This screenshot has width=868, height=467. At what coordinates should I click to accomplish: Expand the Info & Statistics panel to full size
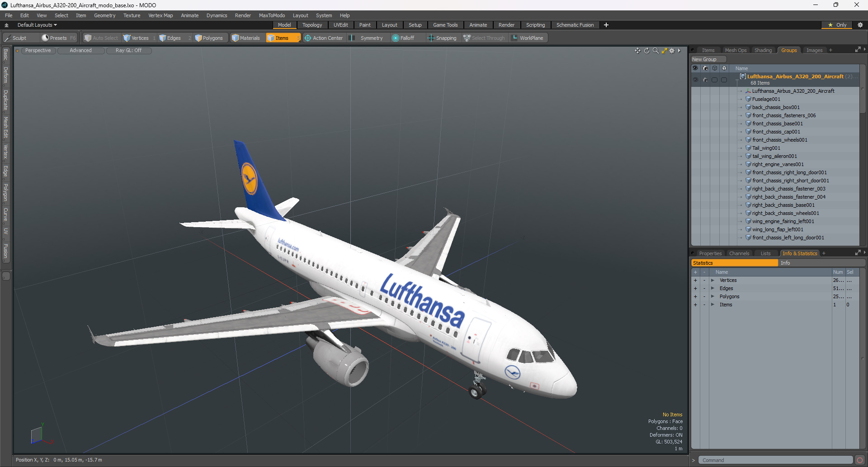(x=858, y=253)
